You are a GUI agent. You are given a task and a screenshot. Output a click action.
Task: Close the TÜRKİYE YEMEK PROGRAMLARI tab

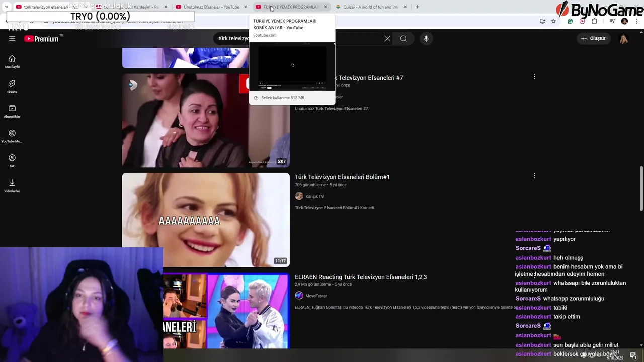click(325, 7)
